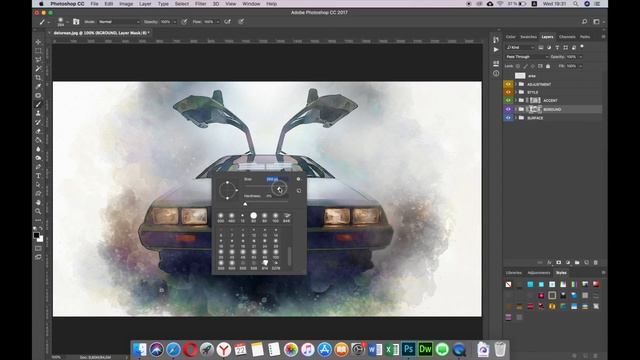
Task: Open the Filter menu
Action: coord(200,4)
